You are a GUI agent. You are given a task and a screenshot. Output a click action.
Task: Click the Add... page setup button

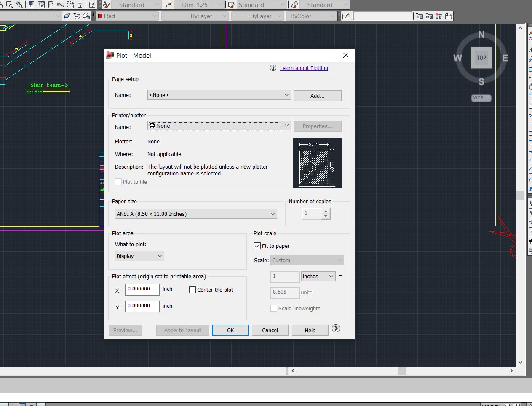317,96
